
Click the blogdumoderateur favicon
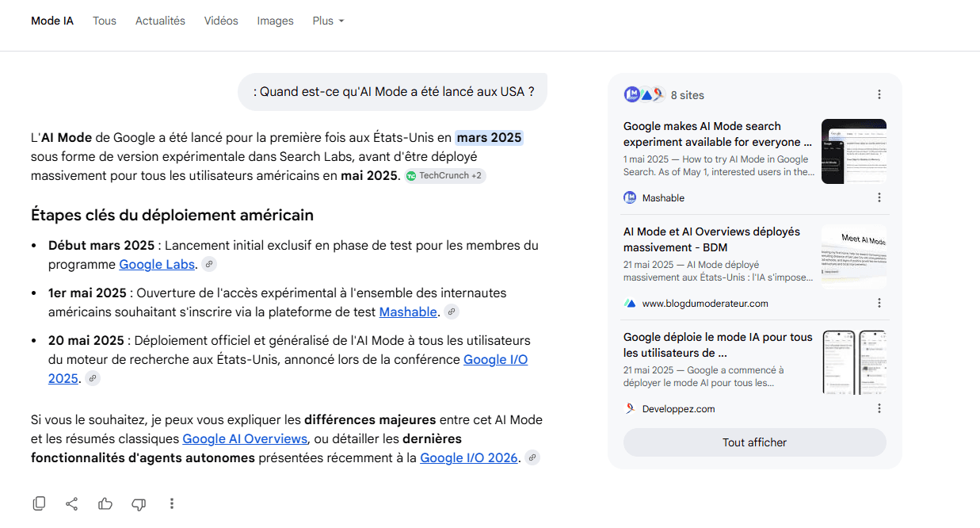pos(630,304)
